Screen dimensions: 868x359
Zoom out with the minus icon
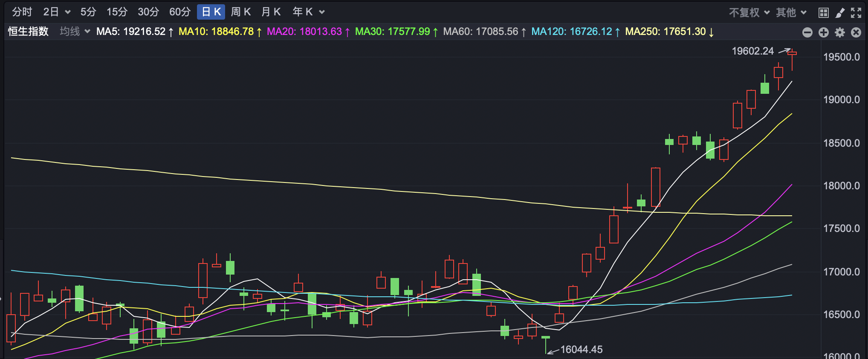pyautogui.click(x=807, y=32)
